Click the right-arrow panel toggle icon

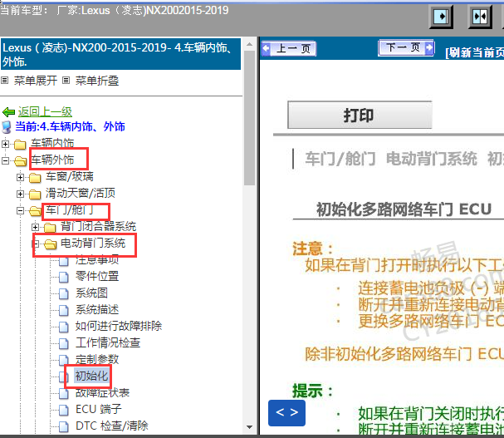coord(442,17)
